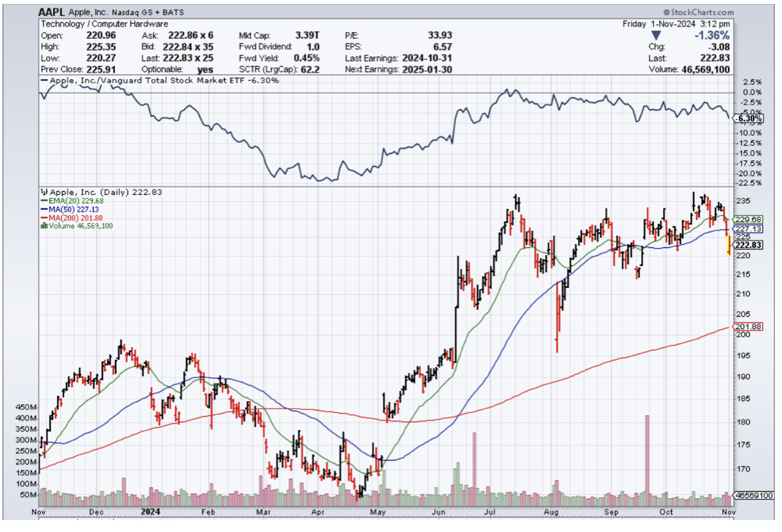The image size is (782, 532).
Task: Click the copyright symbol next to StockCharts.com
Action: (666, 13)
